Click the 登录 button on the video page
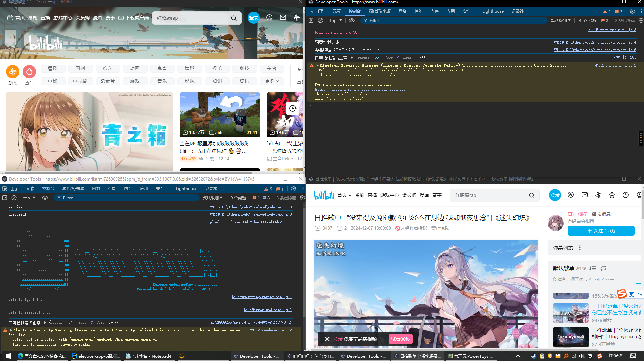The image size is (644, 361). (x=555, y=195)
